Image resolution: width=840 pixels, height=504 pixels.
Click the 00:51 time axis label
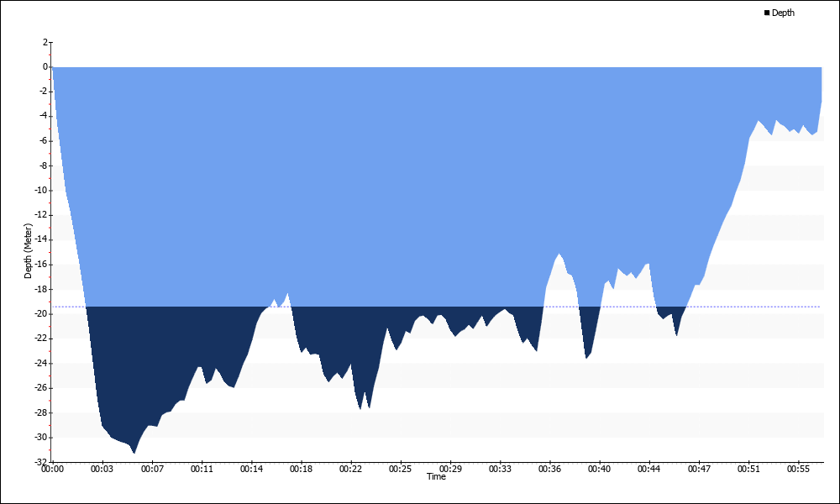pos(748,470)
